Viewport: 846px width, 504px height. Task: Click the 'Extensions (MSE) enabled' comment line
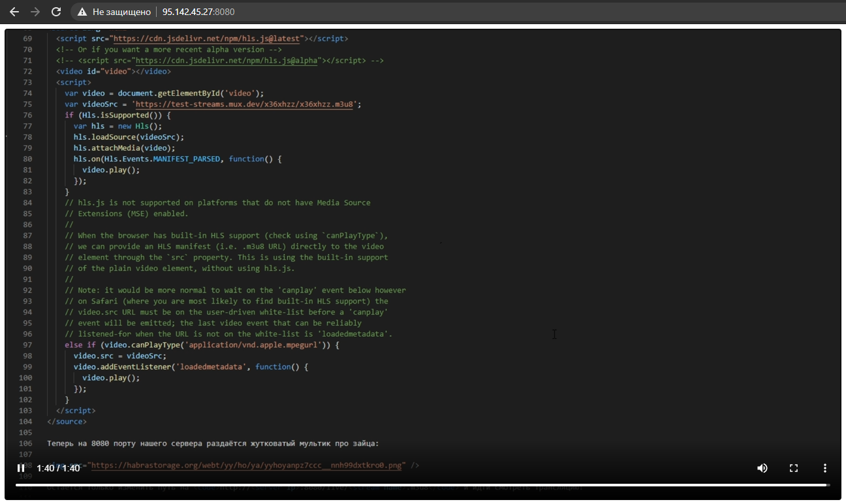[x=126, y=213]
